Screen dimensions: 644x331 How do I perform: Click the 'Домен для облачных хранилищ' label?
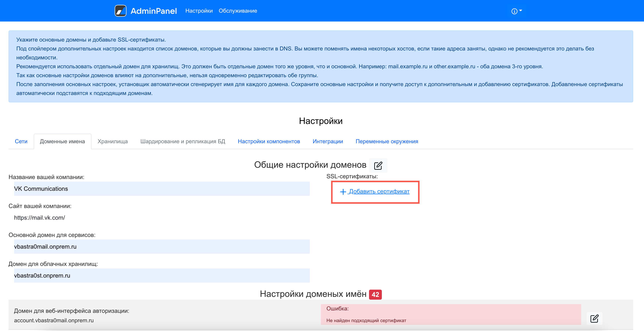pos(53,264)
